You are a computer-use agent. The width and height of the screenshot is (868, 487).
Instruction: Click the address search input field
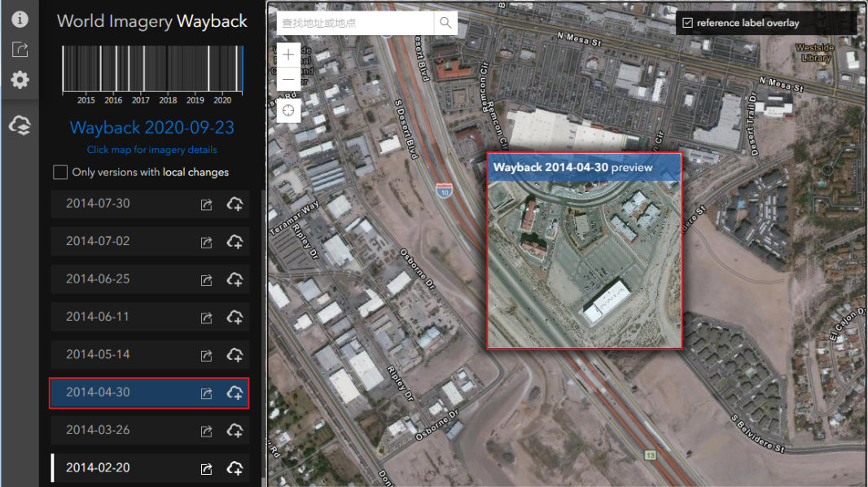click(355, 23)
